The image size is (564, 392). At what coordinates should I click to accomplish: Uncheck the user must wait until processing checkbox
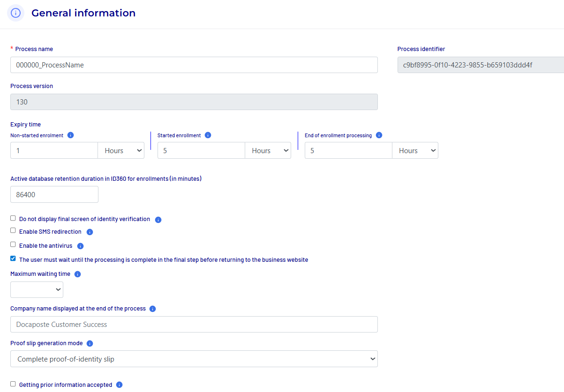click(13, 259)
